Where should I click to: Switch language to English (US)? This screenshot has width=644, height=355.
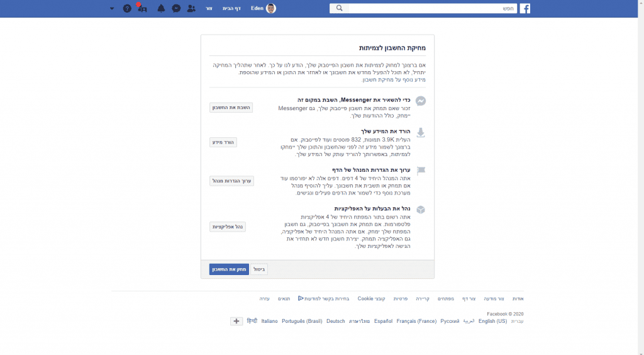point(493,321)
